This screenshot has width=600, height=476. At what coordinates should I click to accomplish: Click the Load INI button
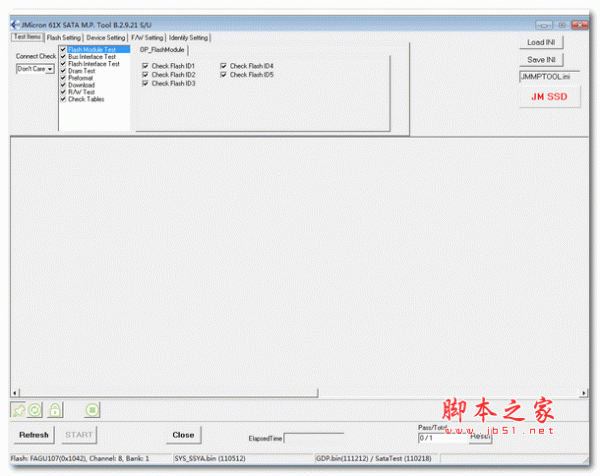[541, 42]
